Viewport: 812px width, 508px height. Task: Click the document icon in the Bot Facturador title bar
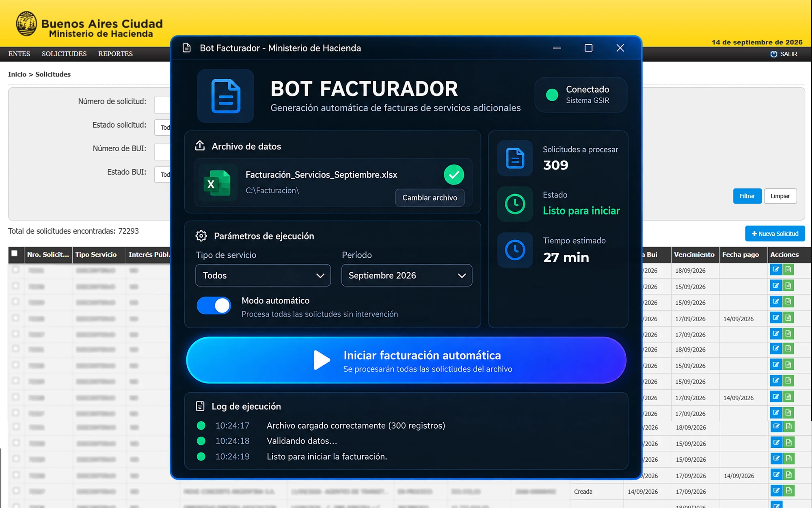click(186, 48)
